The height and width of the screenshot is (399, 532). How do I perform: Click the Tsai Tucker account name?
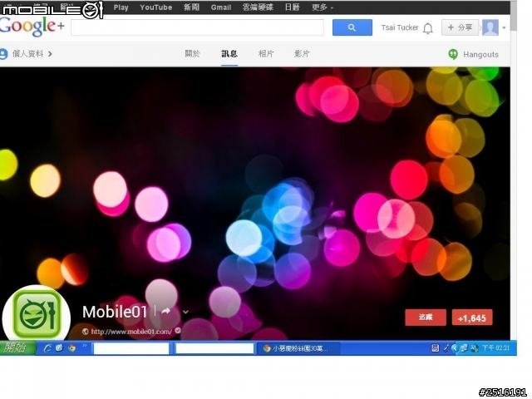[399, 27]
